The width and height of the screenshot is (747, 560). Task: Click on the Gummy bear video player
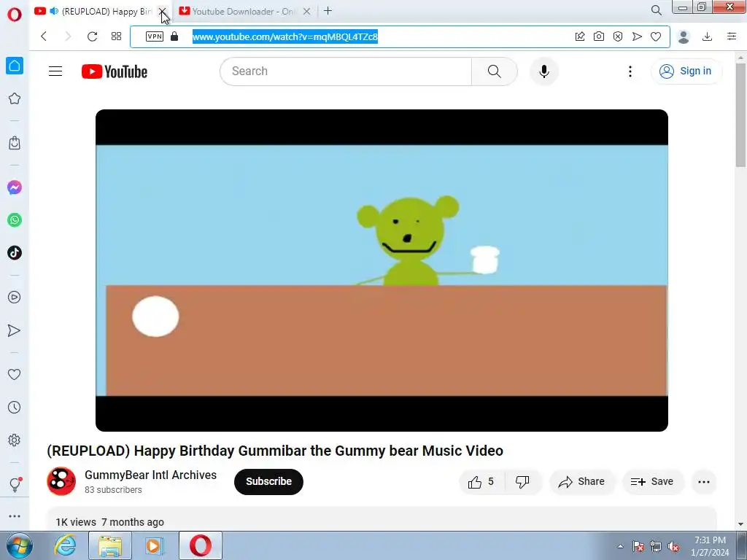coord(382,271)
